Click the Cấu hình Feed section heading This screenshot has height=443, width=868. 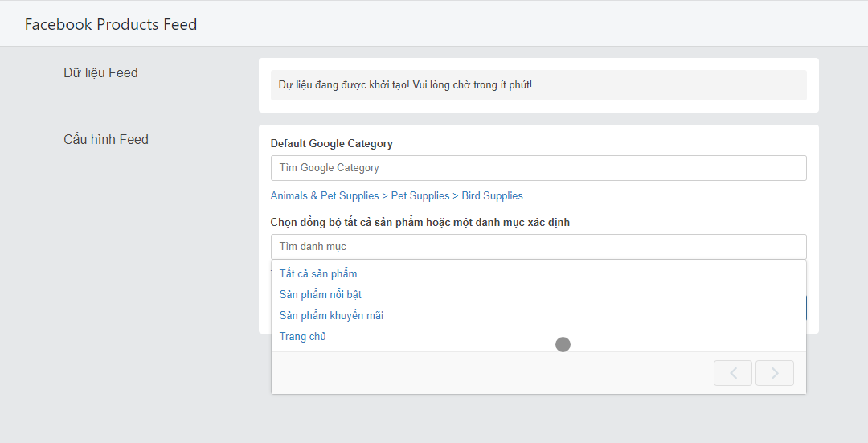[106, 139]
